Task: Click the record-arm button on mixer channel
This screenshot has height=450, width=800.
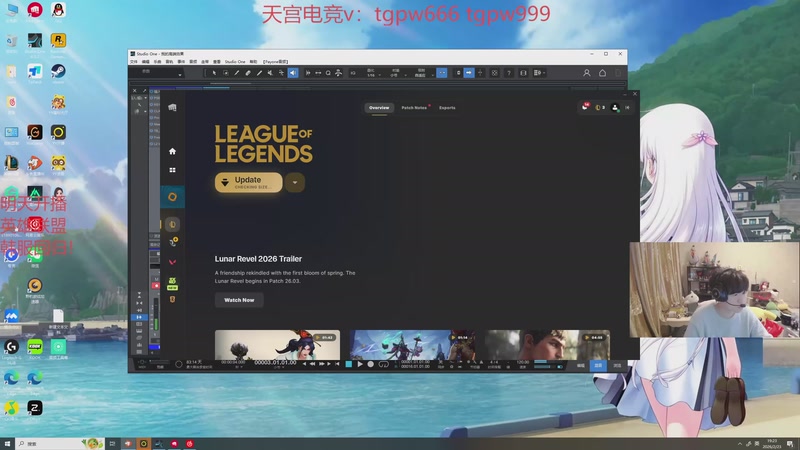Action: (156, 286)
